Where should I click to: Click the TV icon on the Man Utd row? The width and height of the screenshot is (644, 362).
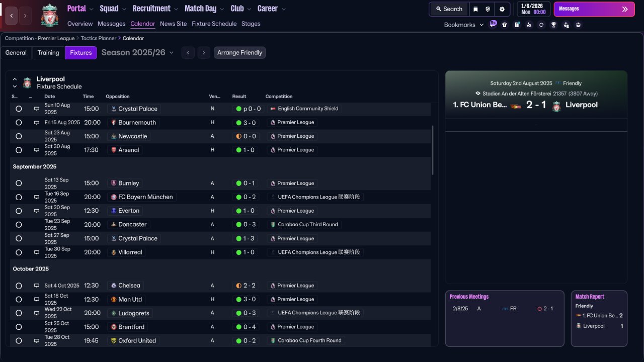tap(37, 299)
